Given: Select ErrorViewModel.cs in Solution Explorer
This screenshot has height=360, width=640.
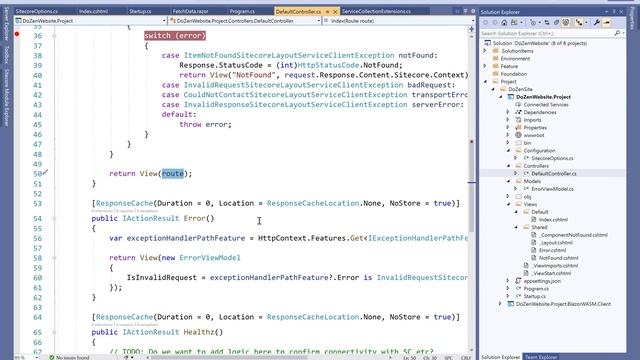Looking at the screenshot, I should pyautogui.click(x=552, y=189).
